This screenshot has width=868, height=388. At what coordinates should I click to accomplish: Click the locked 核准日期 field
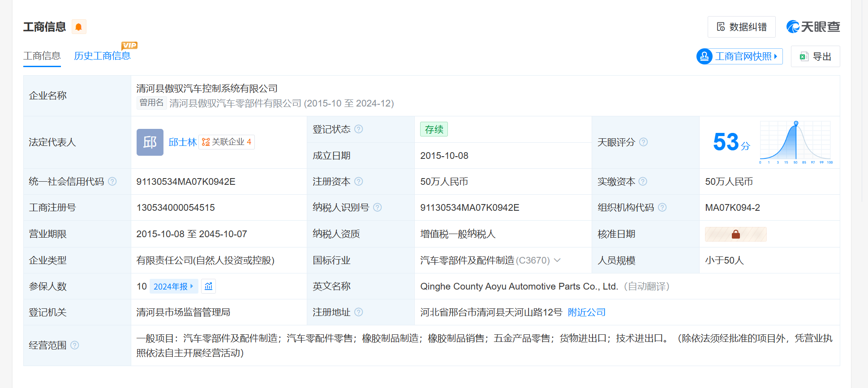pyautogui.click(x=735, y=234)
